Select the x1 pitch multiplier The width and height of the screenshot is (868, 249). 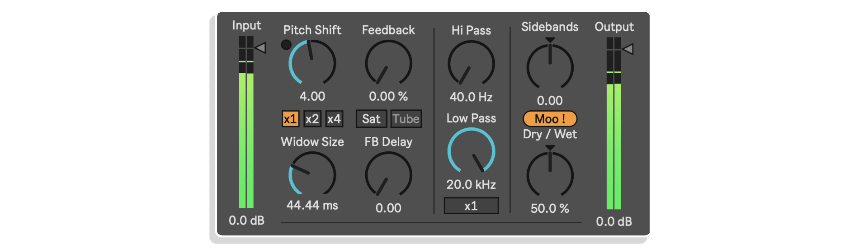[x=290, y=119]
